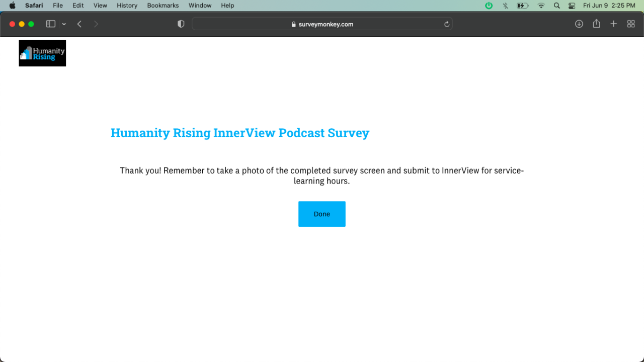Screen dimensions: 644x362
Task: Show the Safari sidebar
Action: 51,24
